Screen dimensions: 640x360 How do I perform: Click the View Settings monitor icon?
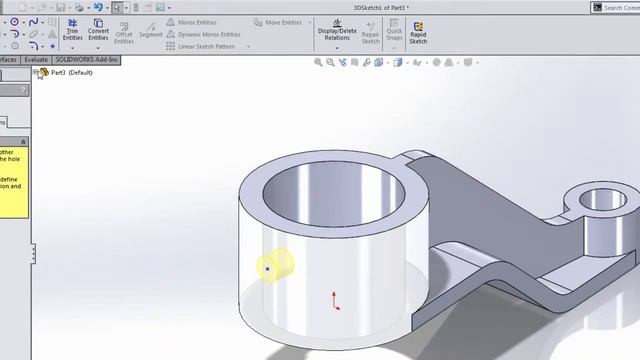tap(468, 62)
